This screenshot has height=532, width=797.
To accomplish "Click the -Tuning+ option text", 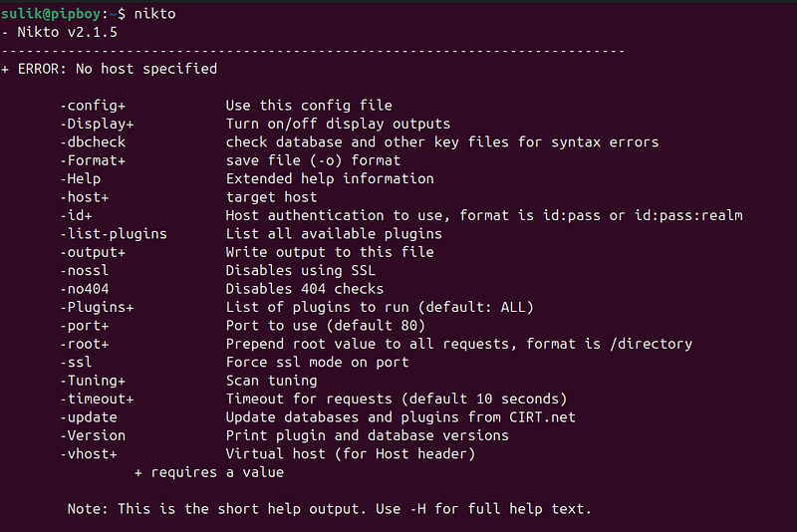I will pos(93,381).
